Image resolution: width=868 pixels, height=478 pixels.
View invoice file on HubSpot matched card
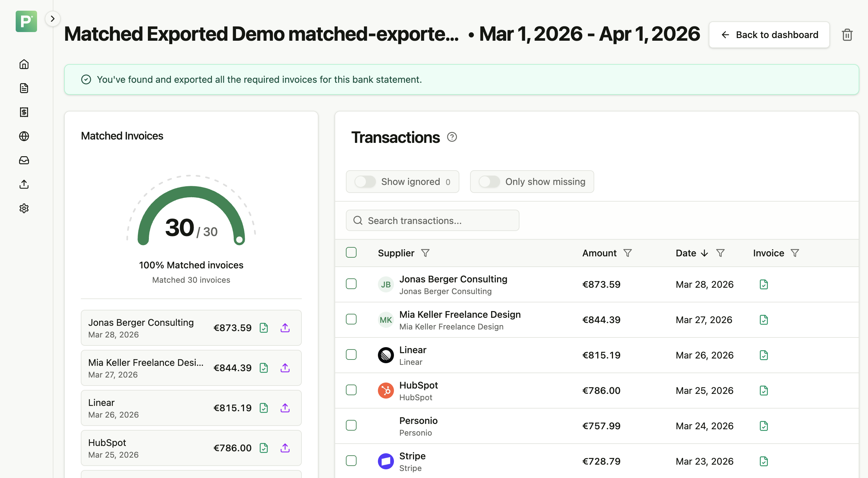click(264, 448)
